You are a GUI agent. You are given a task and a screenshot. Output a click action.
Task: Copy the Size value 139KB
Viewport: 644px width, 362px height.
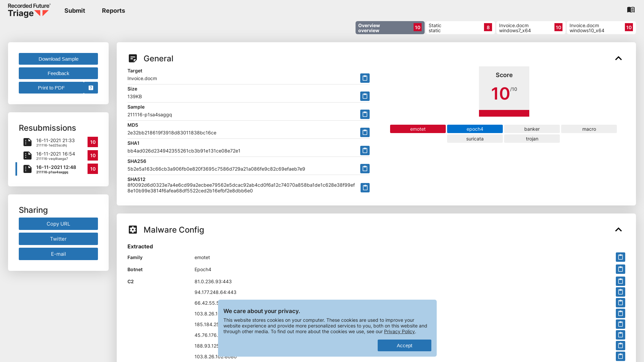coord(365,96)
